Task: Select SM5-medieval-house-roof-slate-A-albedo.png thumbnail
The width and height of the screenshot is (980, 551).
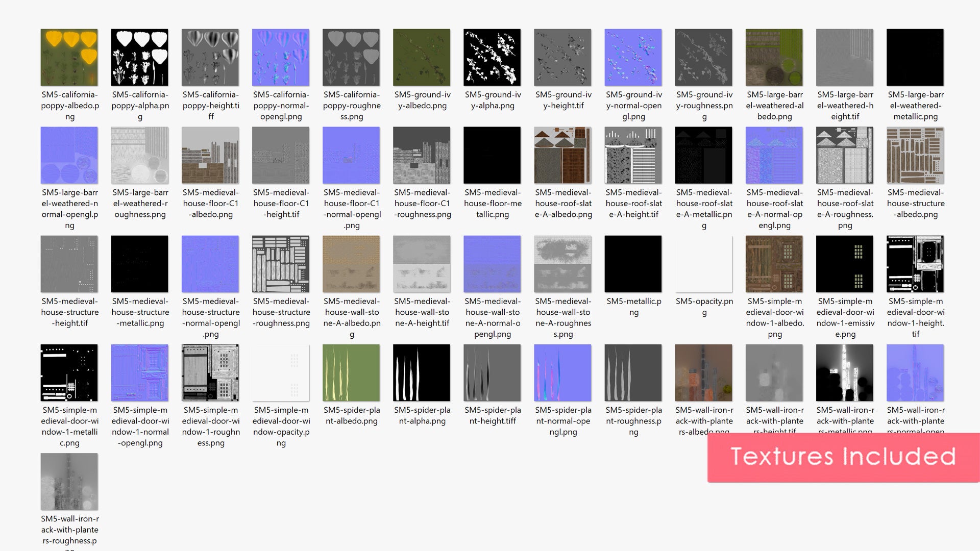Action: [x=562, y=155]
